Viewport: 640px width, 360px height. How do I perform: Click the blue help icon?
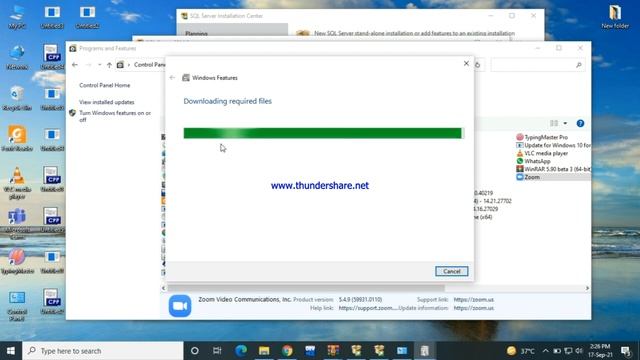coord(580,123)
